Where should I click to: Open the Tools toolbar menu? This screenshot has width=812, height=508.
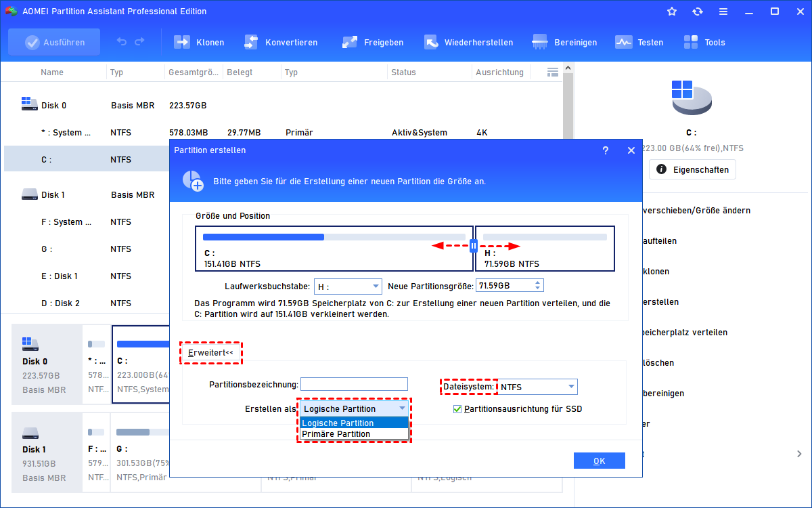pyautogui.click(x=704, y=42)
